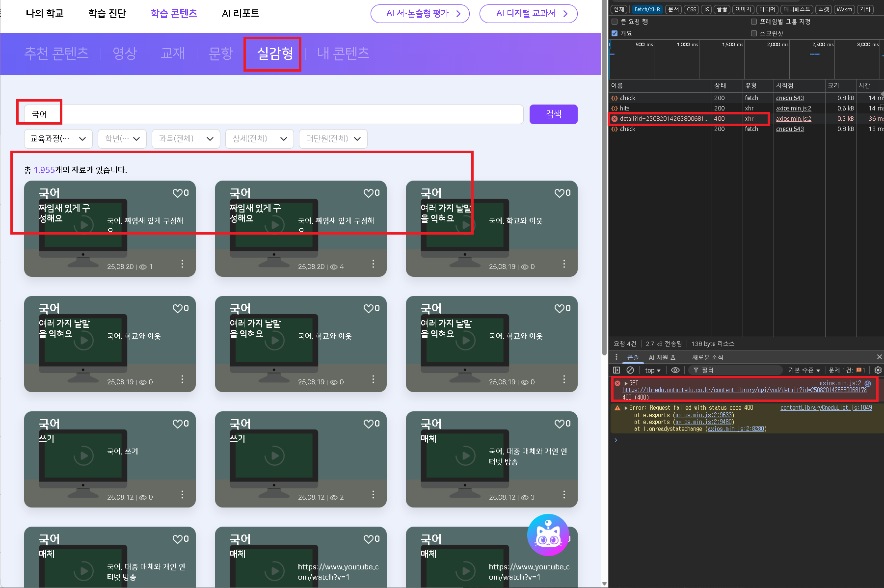Image resolution: width=884 pixels, height=588 pixels.
Task: Open the 교육과정 dropdown filter
Action: click(x=58, y=139)
